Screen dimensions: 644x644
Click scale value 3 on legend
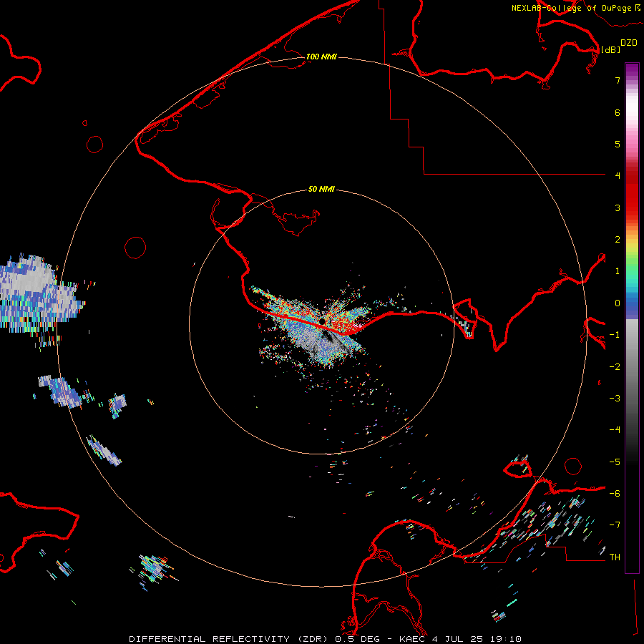click(618, 208)
